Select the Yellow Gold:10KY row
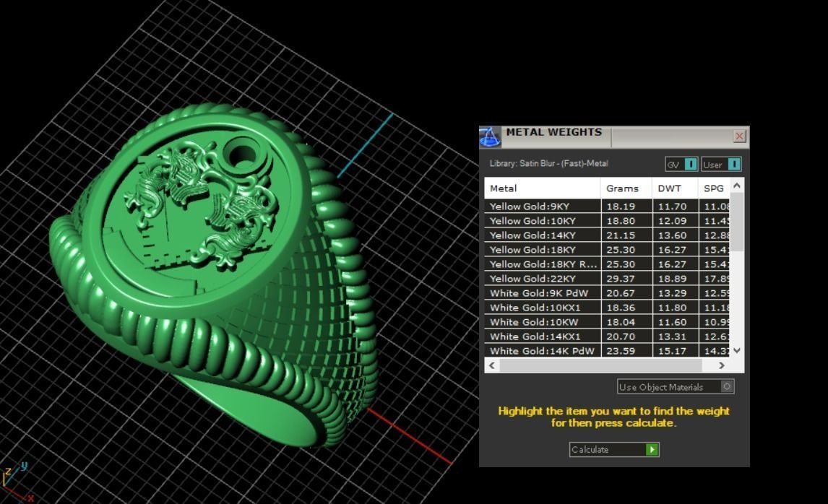 click(x=607, y=221)
